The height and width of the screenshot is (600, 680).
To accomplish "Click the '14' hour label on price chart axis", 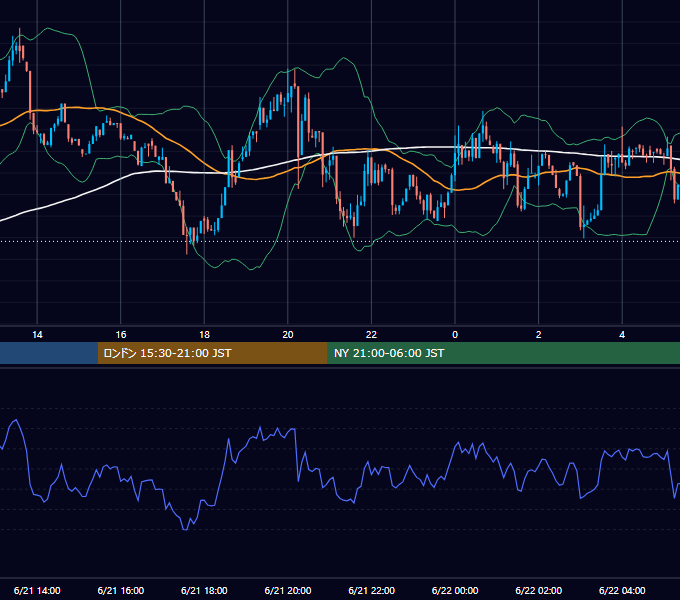I will tap(37, 335).
